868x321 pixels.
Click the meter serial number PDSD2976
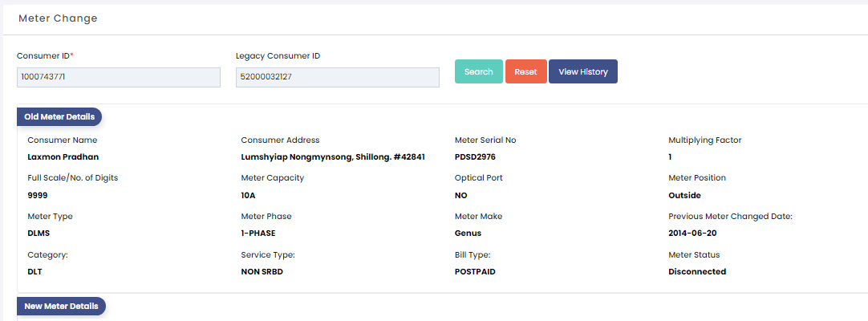tap(475, 156)
